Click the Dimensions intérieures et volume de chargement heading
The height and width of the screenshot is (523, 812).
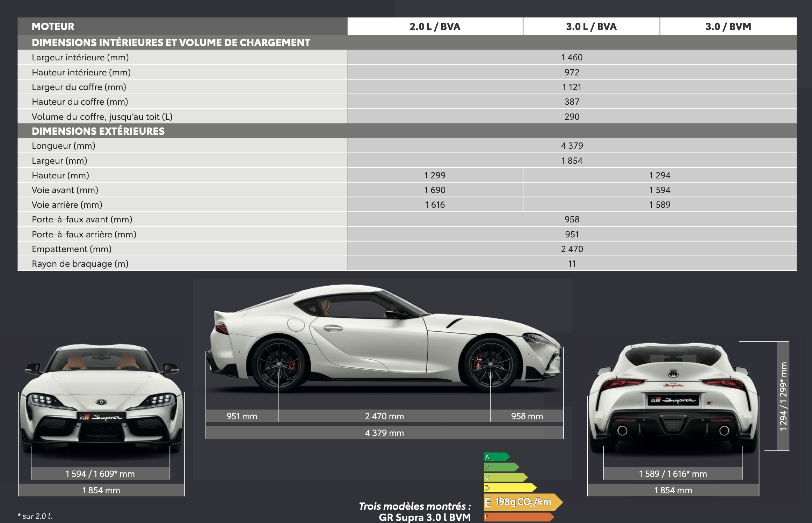pos(171,43)
